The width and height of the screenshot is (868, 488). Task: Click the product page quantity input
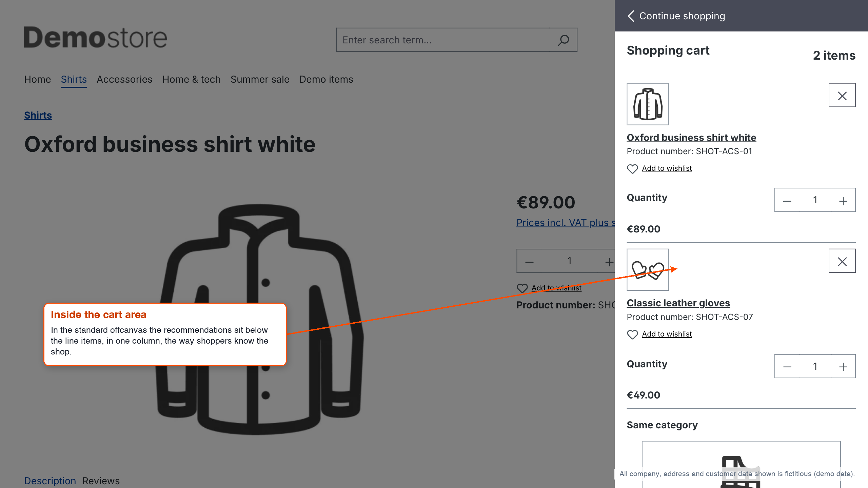[x=570, y=261]
